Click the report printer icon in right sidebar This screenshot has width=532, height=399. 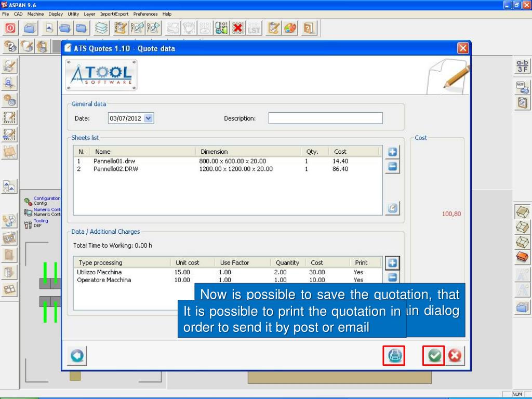(x=522, y=87)
